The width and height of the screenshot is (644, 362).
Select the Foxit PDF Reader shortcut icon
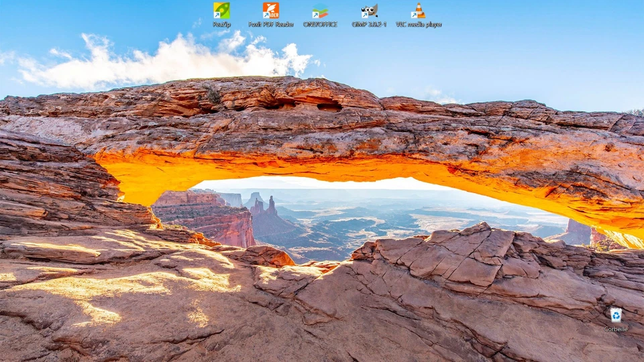pyautogui.click(x=270, y=11)
